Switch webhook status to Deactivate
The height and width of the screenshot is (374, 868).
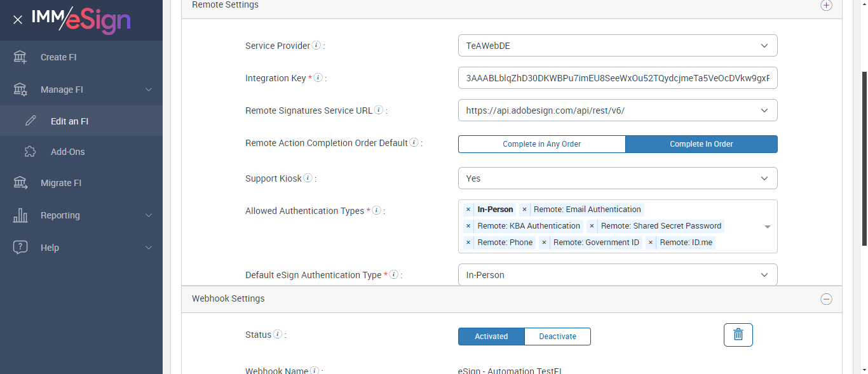tap(557, 337)
